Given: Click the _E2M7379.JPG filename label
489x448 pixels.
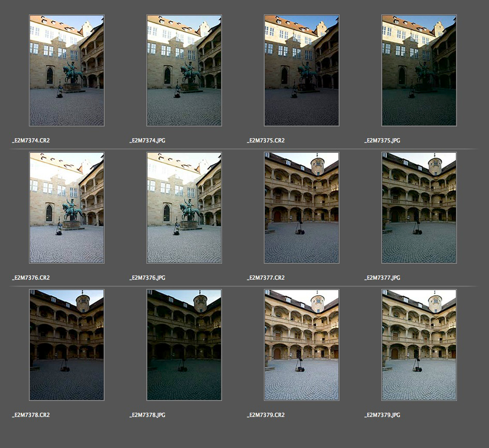Looking at the screenshot, I should [382, 415].
